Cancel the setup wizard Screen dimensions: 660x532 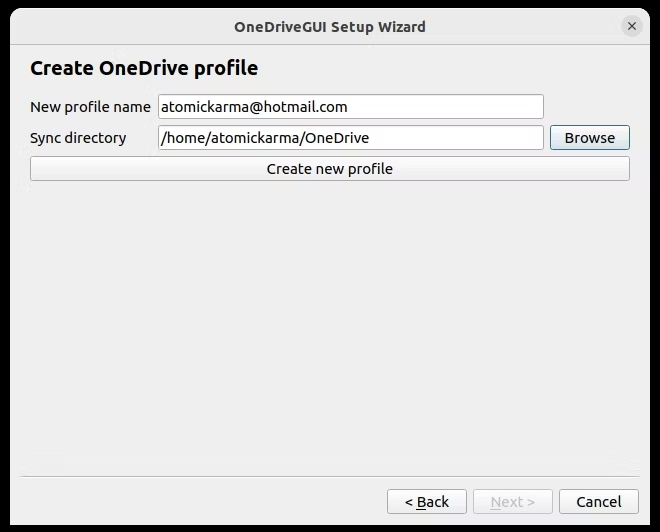[599, 502]
